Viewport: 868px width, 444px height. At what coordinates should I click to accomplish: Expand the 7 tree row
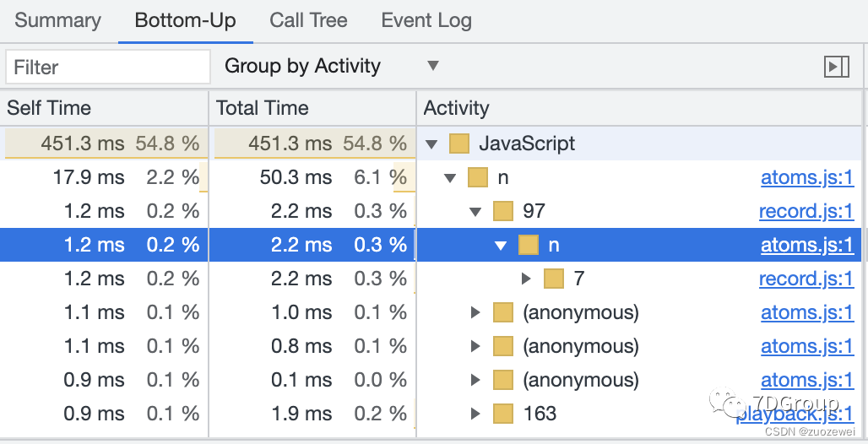click(527, 279)
